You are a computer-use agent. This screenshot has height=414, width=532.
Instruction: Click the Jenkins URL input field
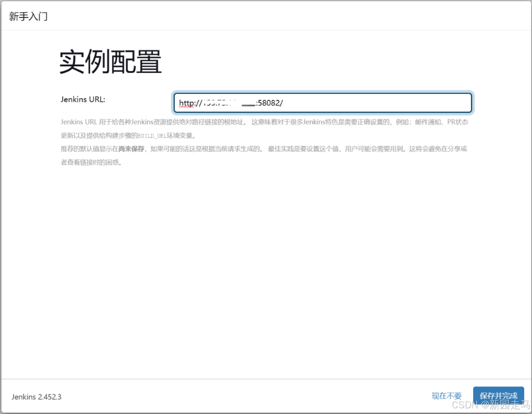(323, 103)
